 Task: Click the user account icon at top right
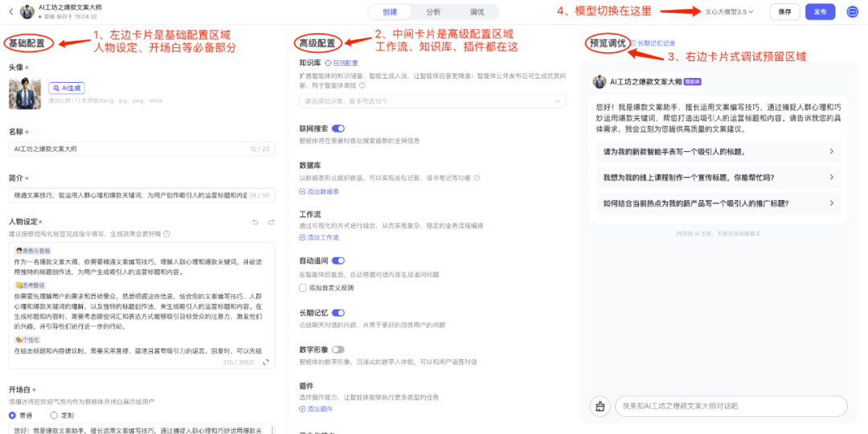click(x=852, y=11)
